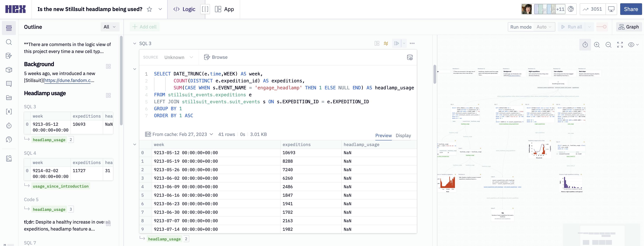644x246 pixels.
Task: Open the files folder sidebar icon
Action: click(x=9, y=98)
